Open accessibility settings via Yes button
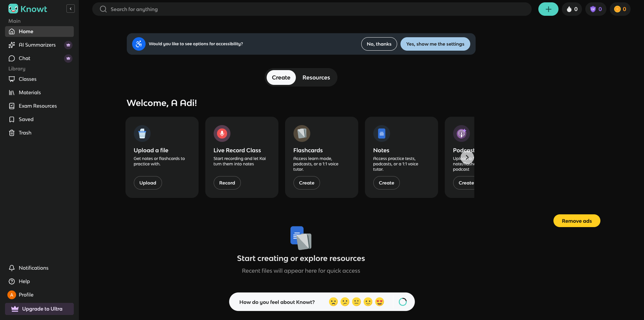This screenshot has width=644, height=320. click(435, 44)
